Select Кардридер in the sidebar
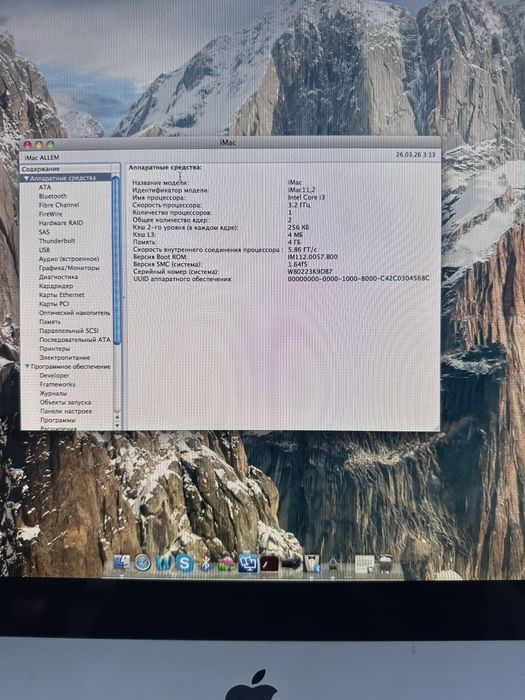The image size is (525, 700). pyautogui.click(x=56, y=286)
